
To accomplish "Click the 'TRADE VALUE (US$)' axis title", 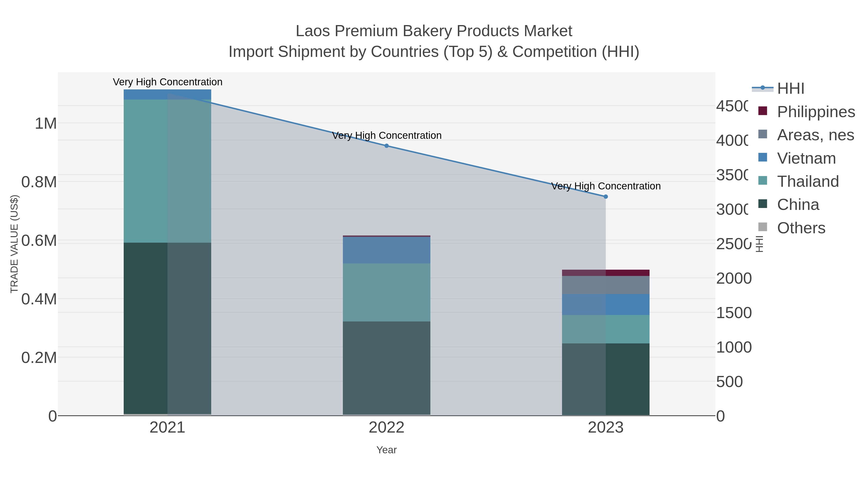I will [14, 244].
